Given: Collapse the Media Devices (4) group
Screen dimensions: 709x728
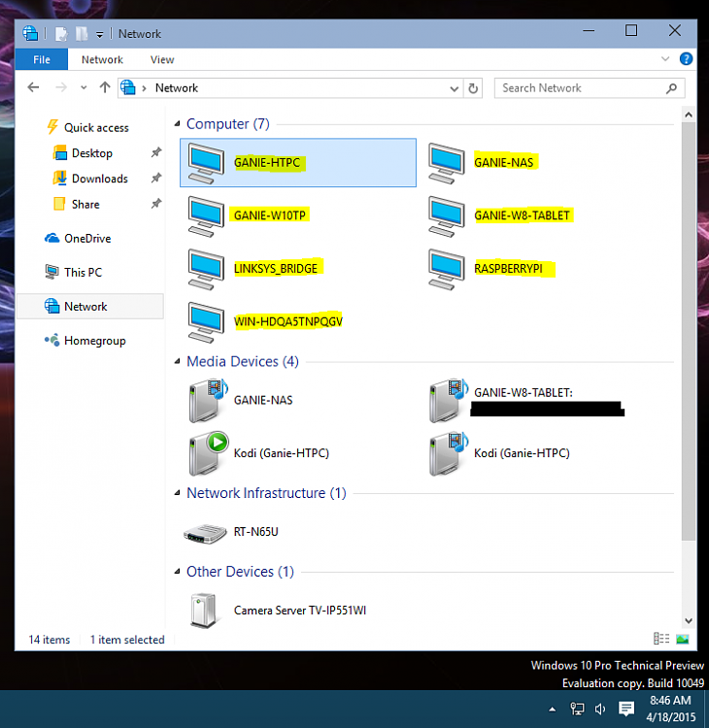Looking at the screenshot, I should pyautogui.click(x=177, y=361).
